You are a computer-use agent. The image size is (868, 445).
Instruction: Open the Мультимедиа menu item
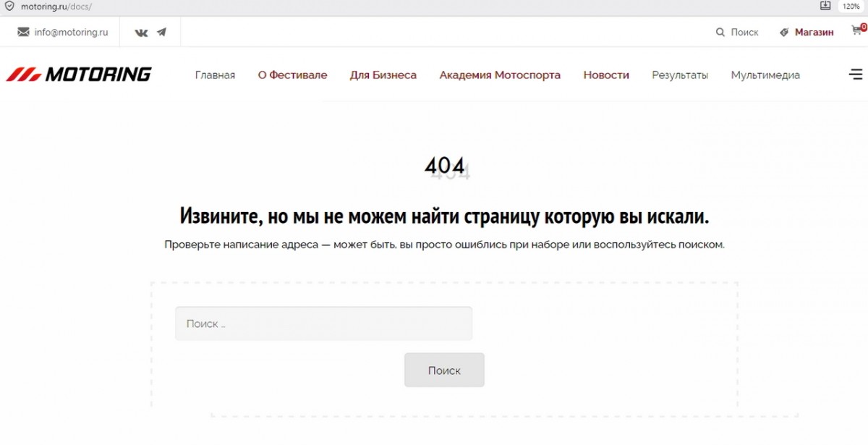tap(765, 75)
